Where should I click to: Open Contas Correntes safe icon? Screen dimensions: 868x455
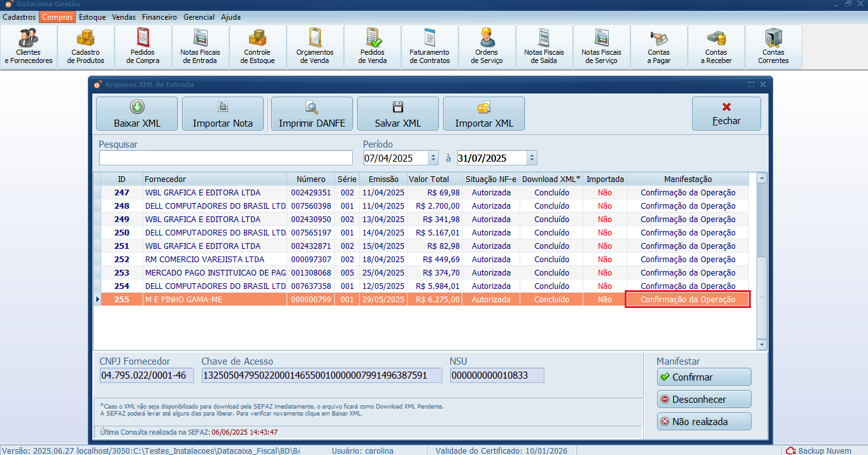[773, 46]
